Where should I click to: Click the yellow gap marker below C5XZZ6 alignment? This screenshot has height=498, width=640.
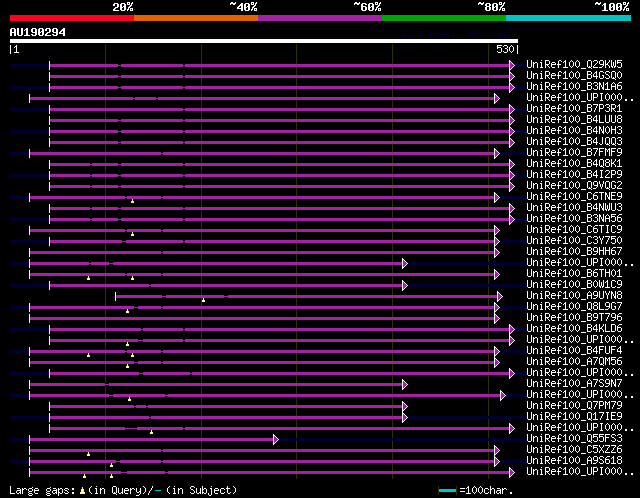click(x=89, y=454)
